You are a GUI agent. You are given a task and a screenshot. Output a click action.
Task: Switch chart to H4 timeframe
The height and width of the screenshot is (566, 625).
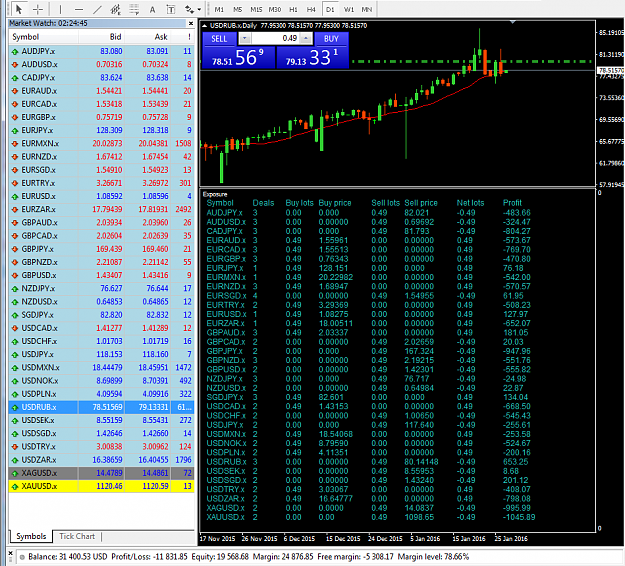311,9
